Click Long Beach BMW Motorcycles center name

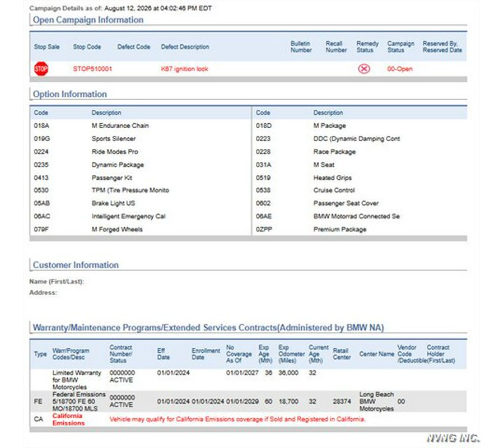tap(376, 402)
